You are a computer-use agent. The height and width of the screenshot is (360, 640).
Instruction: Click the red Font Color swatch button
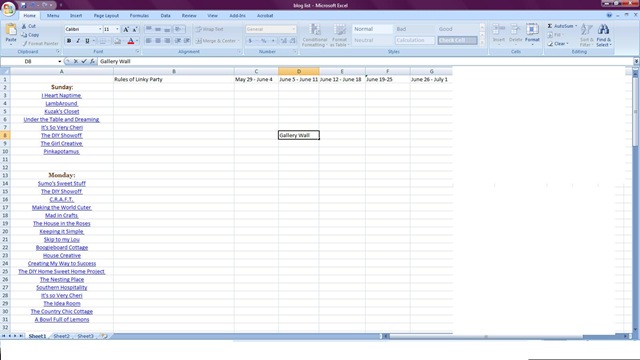pos(131,41)
